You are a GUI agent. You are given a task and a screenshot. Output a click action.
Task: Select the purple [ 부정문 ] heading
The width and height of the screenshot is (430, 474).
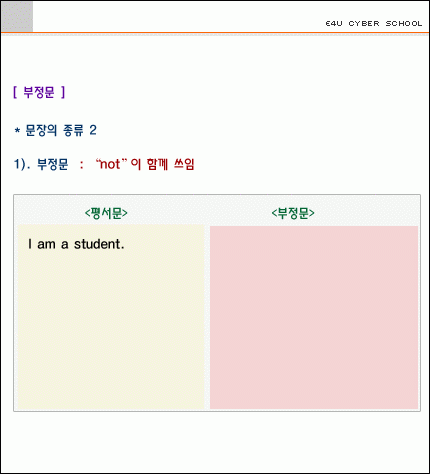click(x=39, y=92)
